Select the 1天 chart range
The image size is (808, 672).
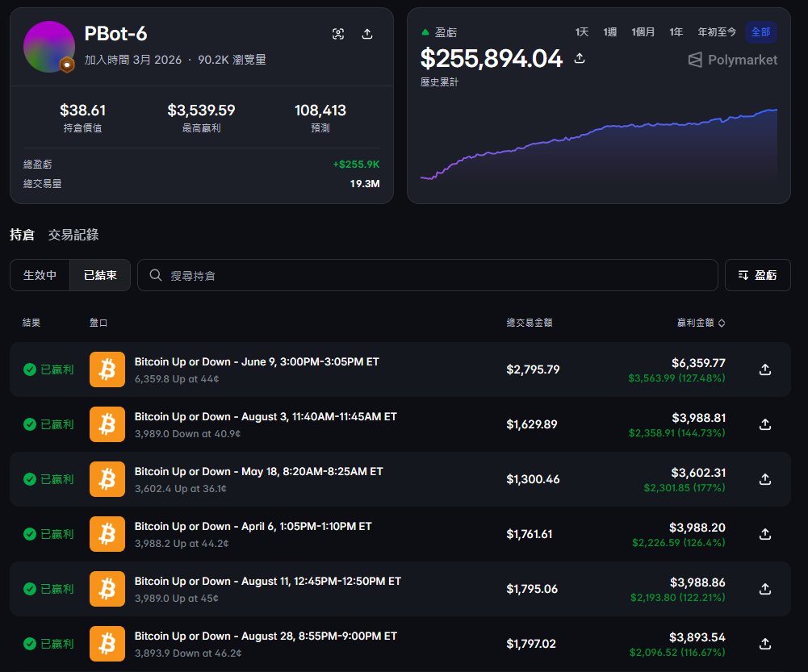(x=582, y=32)
